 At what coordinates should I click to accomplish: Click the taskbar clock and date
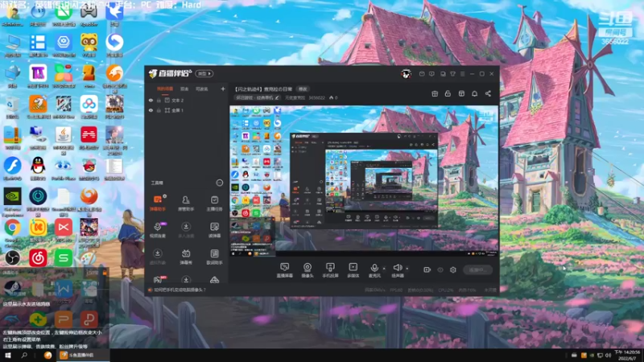[629, 355]
